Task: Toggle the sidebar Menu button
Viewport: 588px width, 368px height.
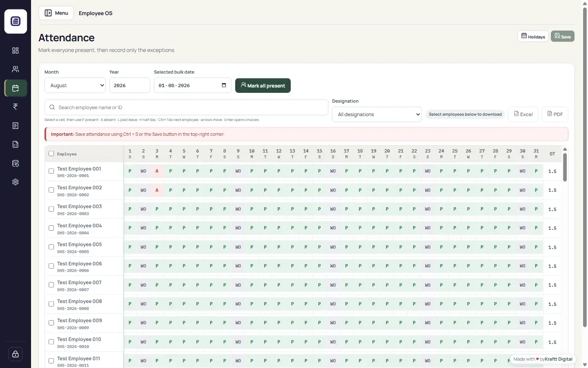Action: point(56,13)
